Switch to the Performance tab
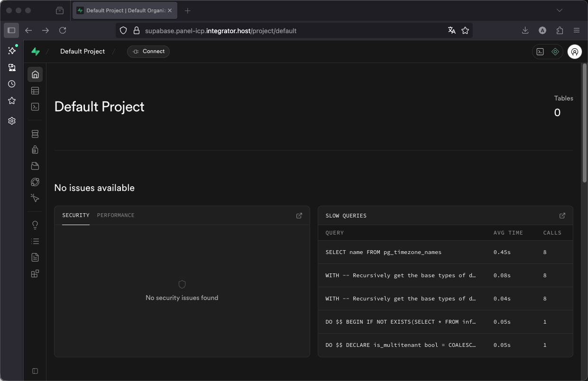 coord(116,215)
